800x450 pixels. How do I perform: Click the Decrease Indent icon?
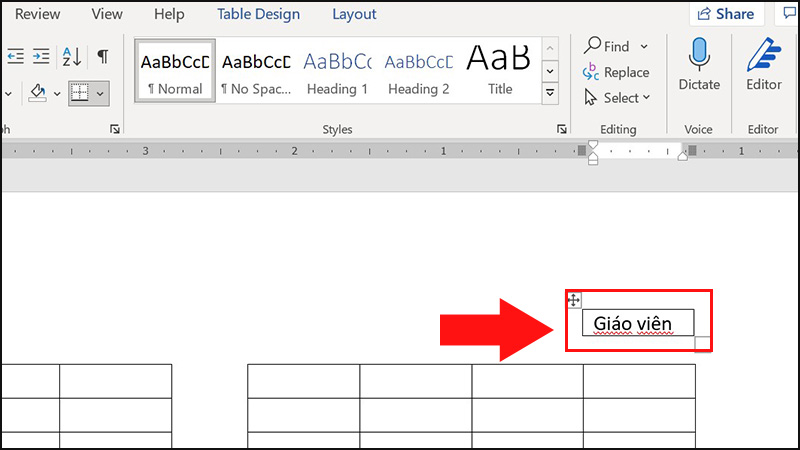(13, 56)
